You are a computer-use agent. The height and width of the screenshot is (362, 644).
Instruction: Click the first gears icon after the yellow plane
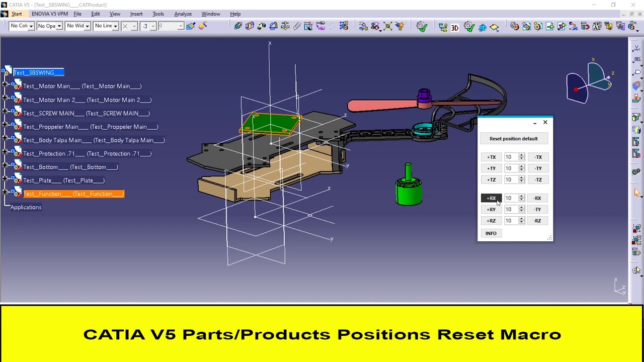coord(515,26)
